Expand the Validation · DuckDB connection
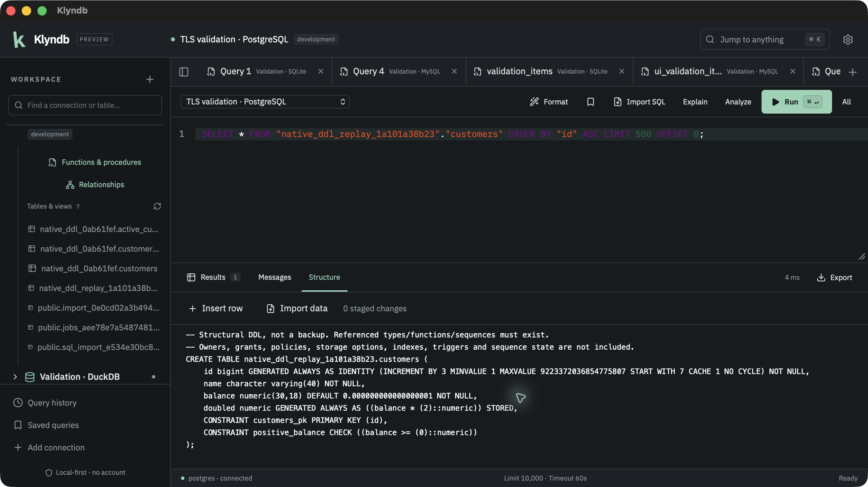The image size is (868, 487). (x=15, y=377)
